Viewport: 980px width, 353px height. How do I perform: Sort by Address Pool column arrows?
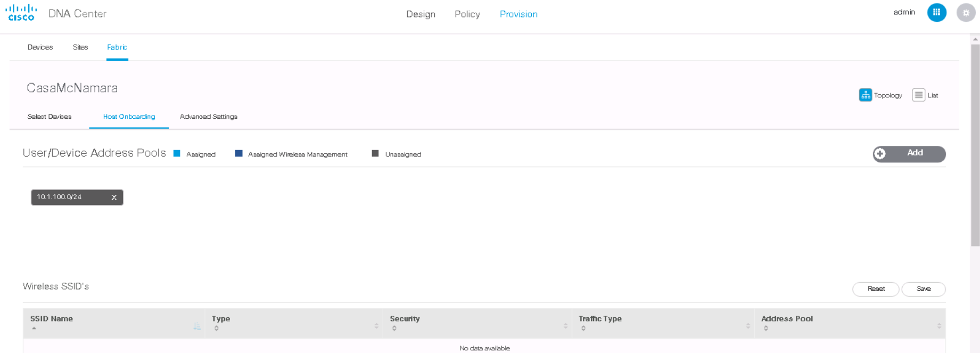point(765,329)
